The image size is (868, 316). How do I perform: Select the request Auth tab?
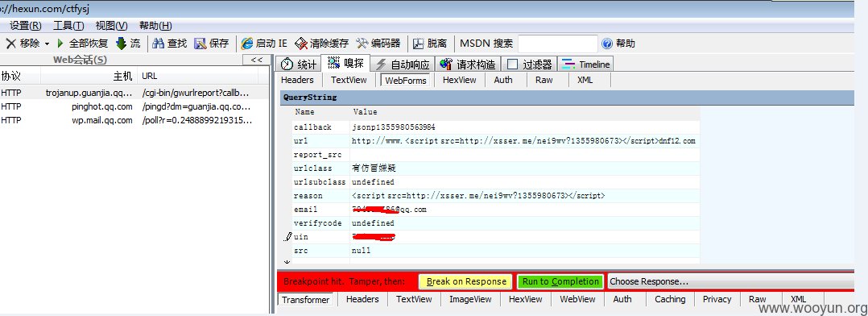point(503,80)
